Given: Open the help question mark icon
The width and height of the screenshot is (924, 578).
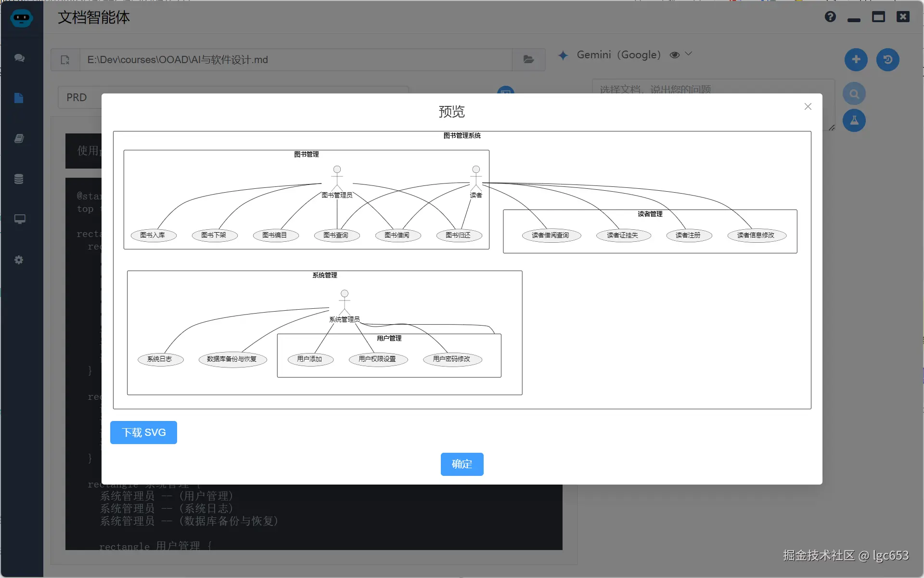Looking at the screenshot, I should pyautogui.click(x=830, y=17).
